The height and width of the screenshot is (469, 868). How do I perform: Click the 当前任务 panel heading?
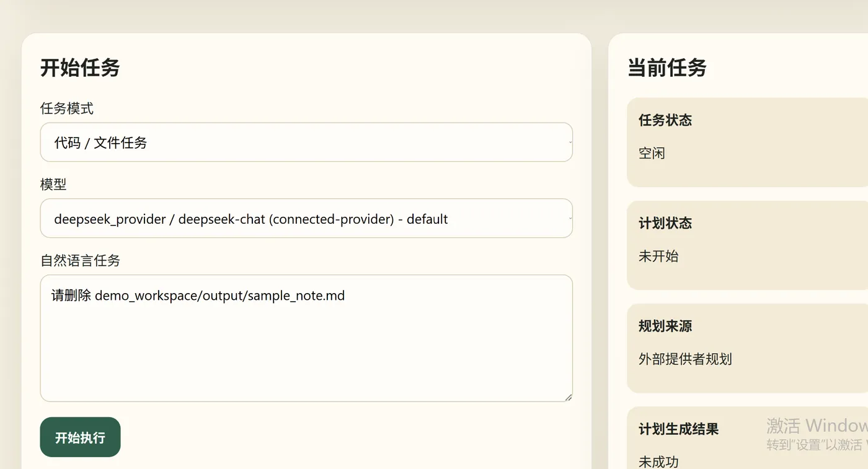(666, 68)
